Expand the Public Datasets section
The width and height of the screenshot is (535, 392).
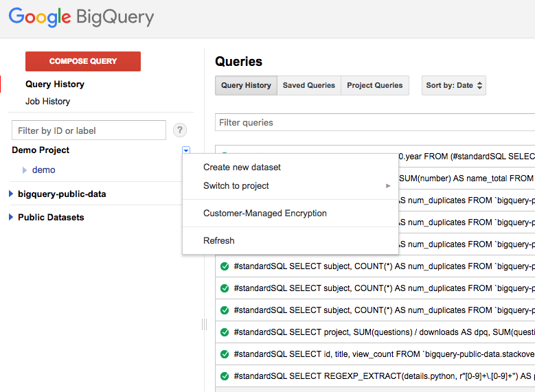pos(11,218)
